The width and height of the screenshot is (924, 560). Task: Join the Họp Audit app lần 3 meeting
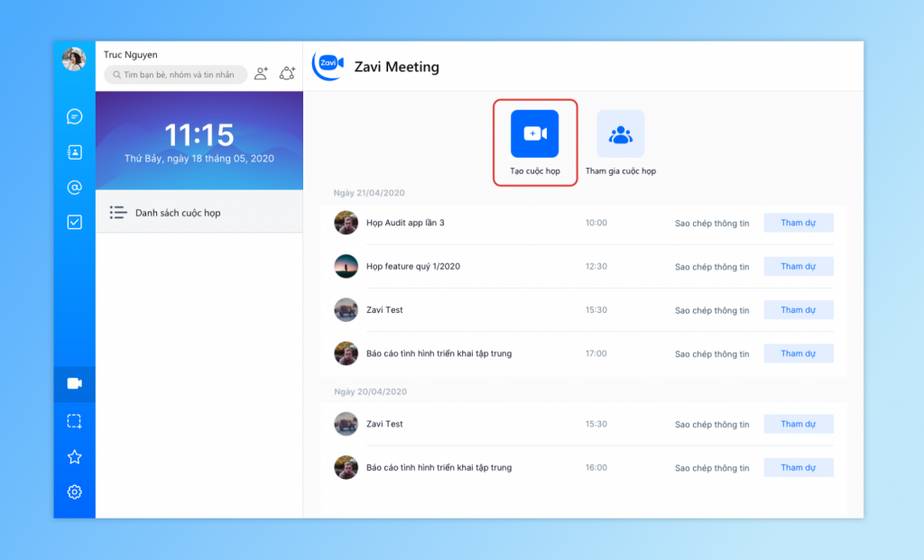click(x=799, y=223)
